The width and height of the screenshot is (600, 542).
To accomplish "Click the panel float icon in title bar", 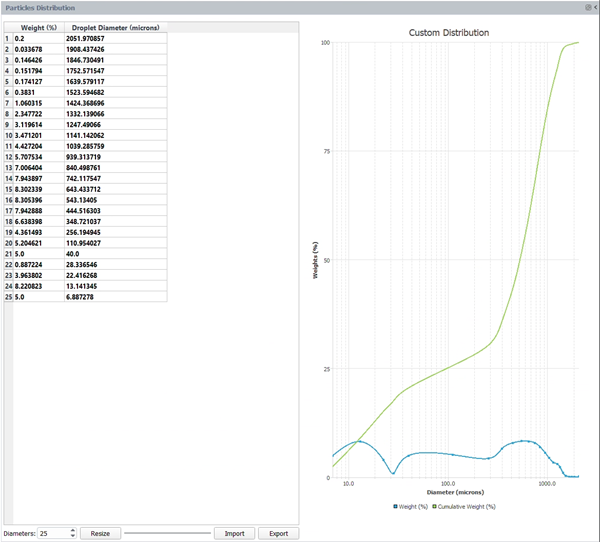I will pyautogui.click(x=588, y=7).
